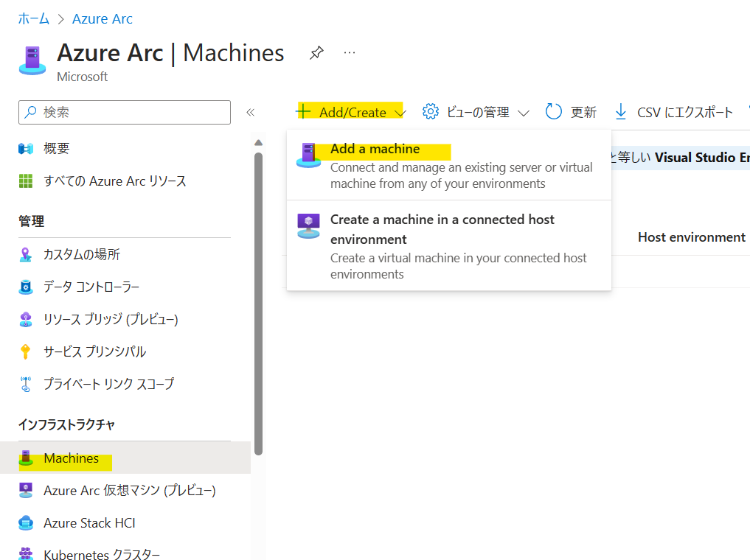The width and height of the screenshot is (750, 560).
Task: Click the インフラストラクチャ section heading
Action: click(66, 424)
